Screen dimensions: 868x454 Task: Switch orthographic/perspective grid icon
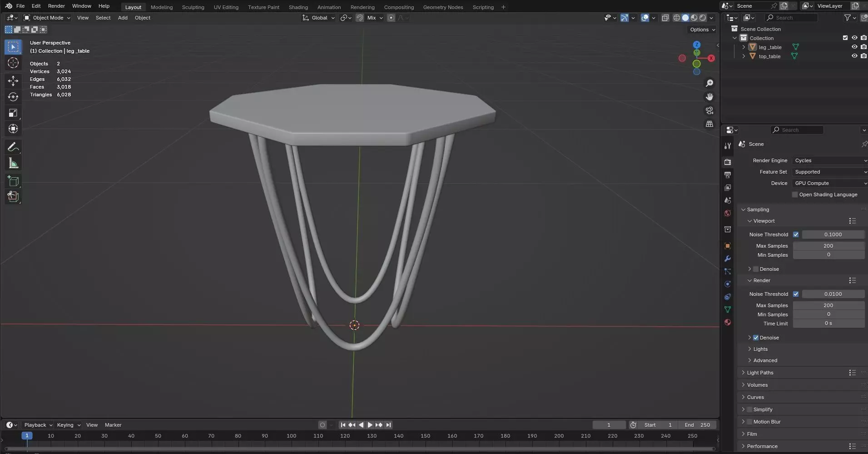[x=709, y=124]
